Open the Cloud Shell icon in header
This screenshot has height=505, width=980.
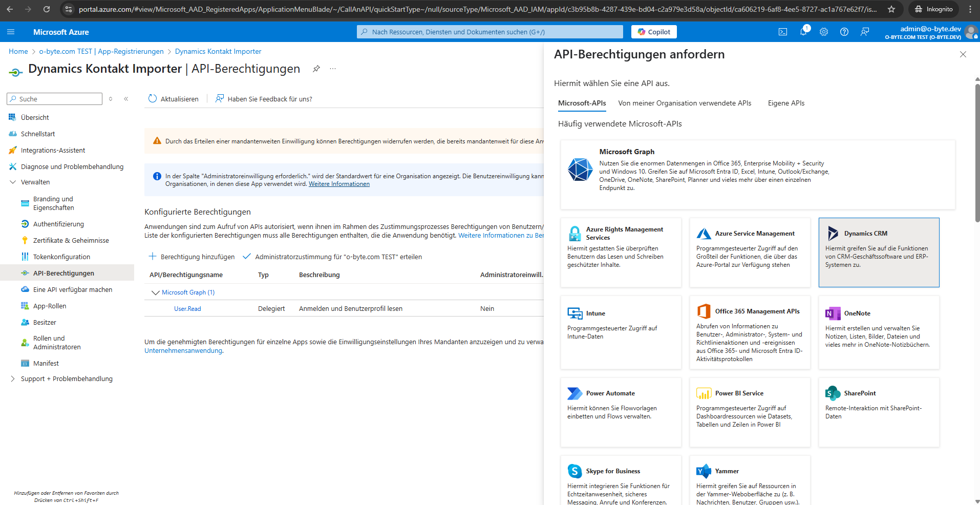pos(783,32)
